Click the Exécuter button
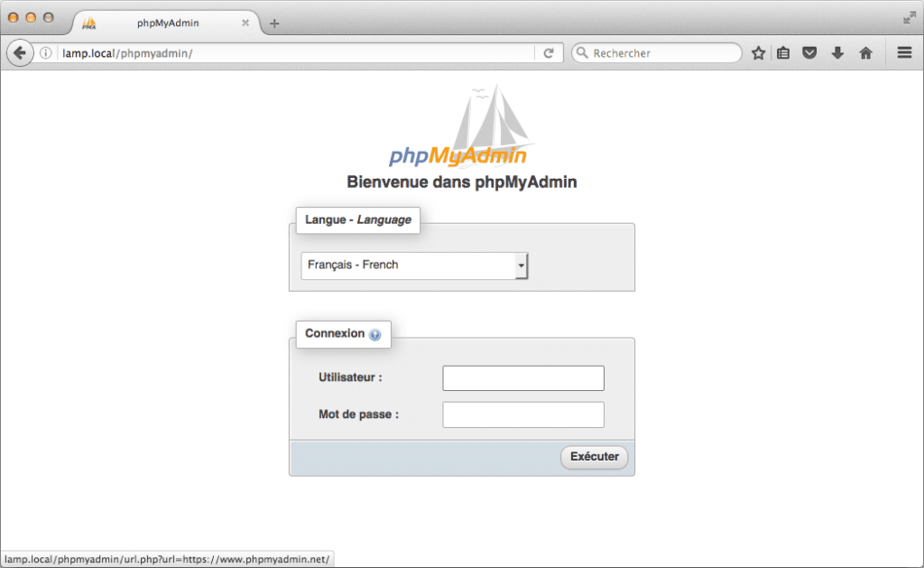Viewport: 924px width, 568px height. pyautogui.click(x=594, y=457)
